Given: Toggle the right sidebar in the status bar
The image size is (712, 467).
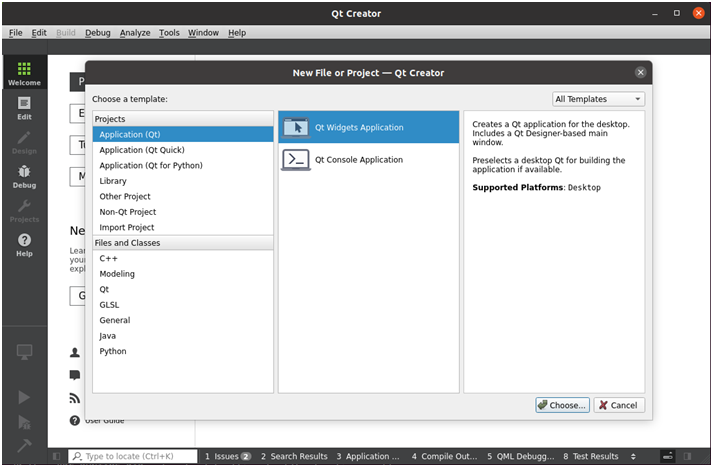Looking at the screenshot, I should pyautogui.click(x=687, y=456).
